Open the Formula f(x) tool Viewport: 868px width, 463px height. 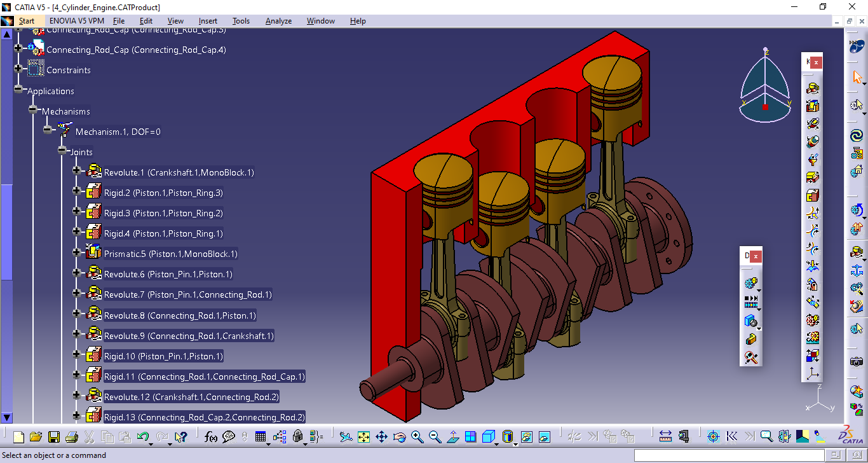tap(211, 437)
